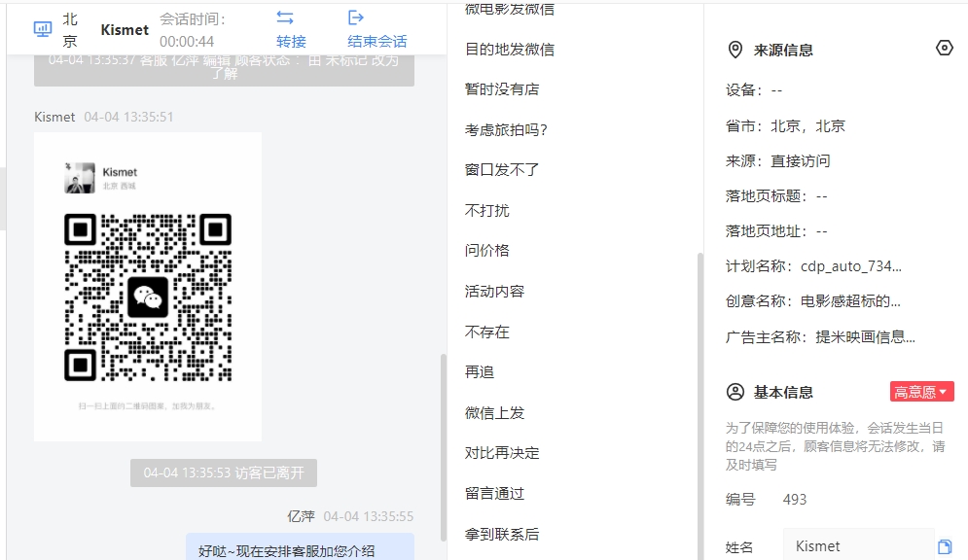Click the 结束会话 end session label
The height and width of the screenshot is (560, 968).
click(377, 42)
